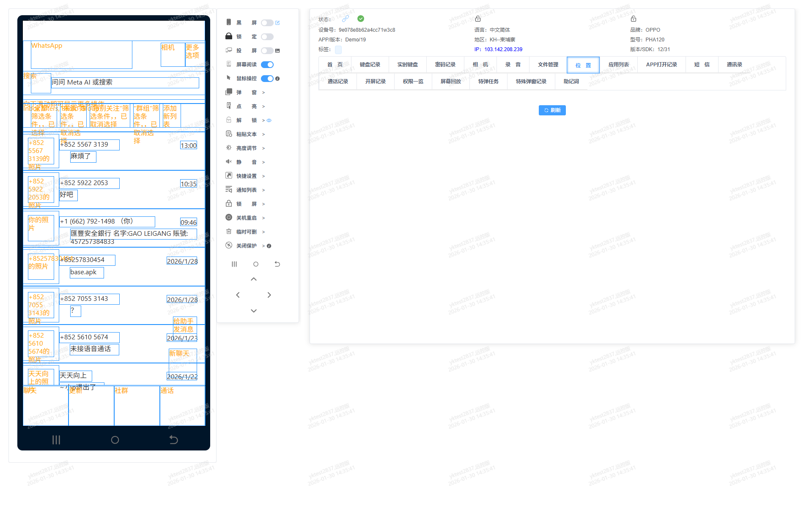Tap the phone's bottom home button

[115, 440]
